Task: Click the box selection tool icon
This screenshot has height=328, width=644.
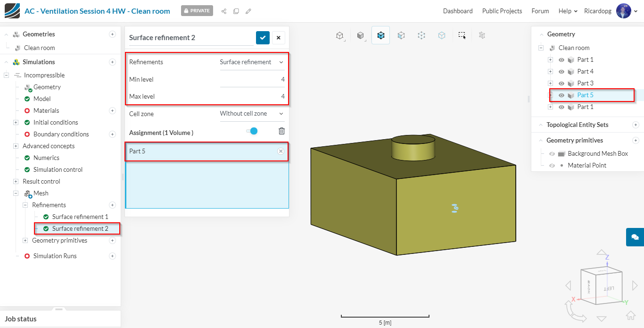Action: click(x=462, y=35)
